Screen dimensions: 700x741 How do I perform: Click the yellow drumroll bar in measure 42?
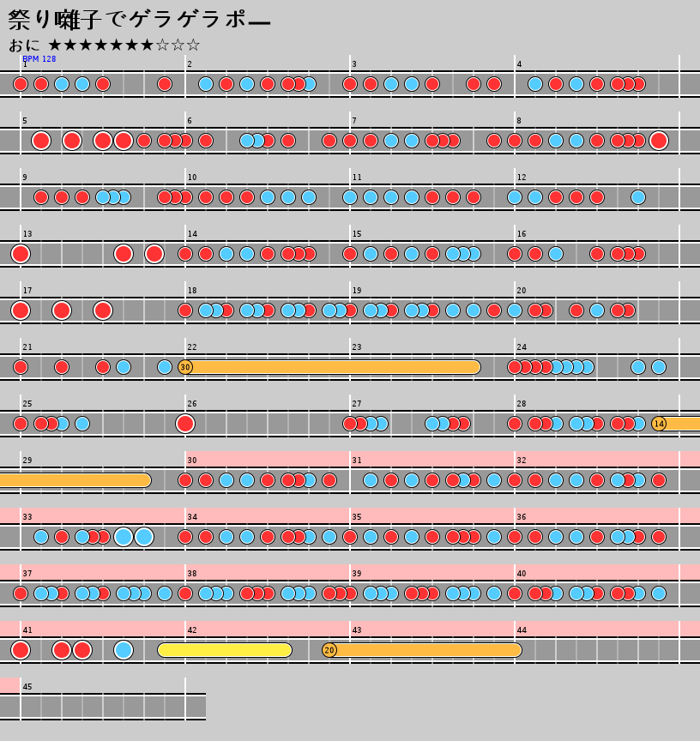click(x=225, y=650)
